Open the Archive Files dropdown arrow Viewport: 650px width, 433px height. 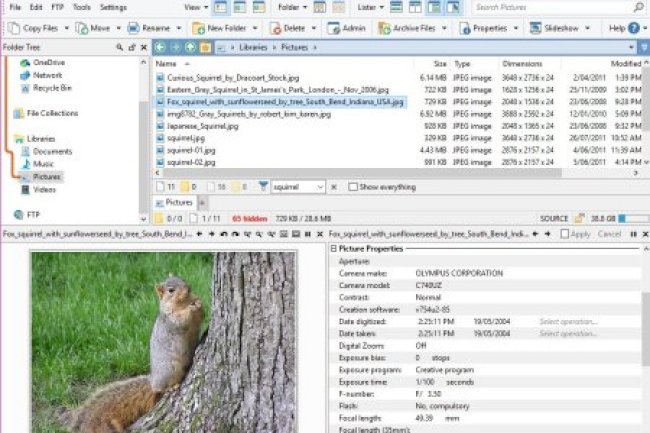coord(444,28)
